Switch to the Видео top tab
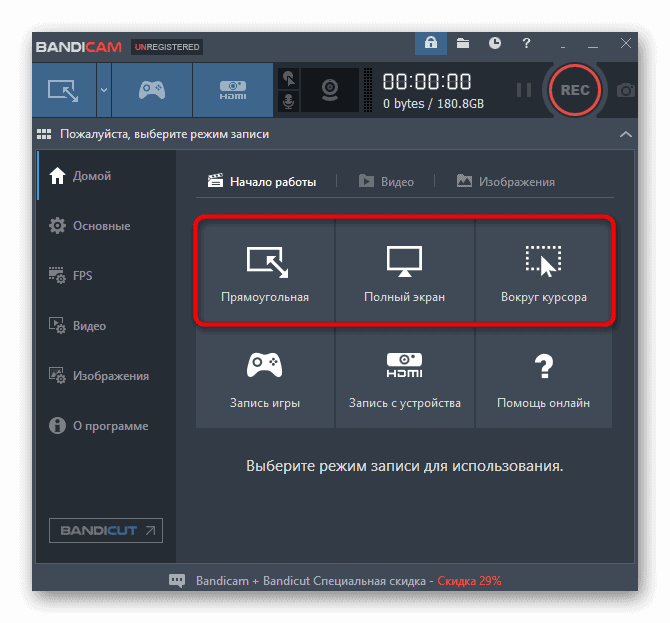Viewport: 670px width, 623px height. click(386, 182)
